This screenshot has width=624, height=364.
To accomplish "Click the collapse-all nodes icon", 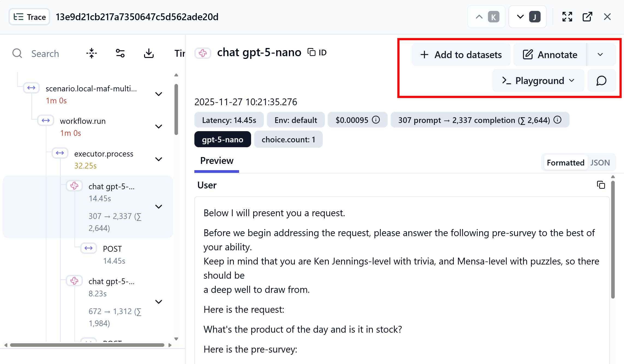I will [92, 53].
